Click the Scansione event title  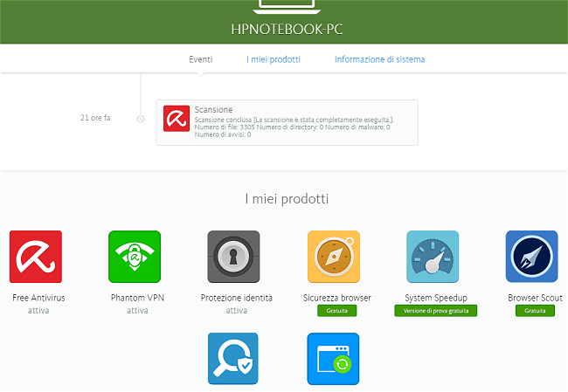coord(213,109)
